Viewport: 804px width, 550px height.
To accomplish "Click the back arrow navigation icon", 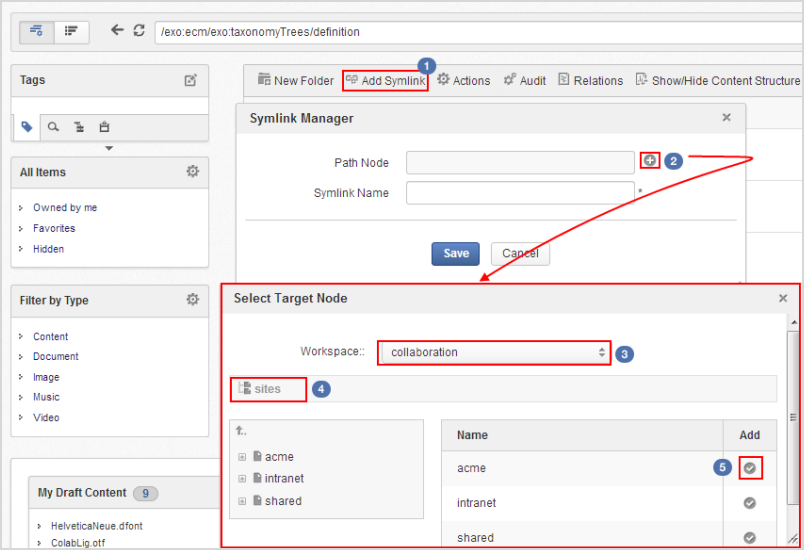I will pyautogui.click(x=117, y=30).
